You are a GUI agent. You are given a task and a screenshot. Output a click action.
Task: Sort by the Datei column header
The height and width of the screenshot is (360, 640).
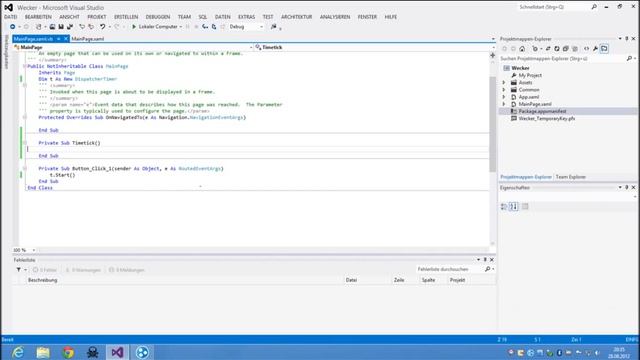click(x=351, y=280)
